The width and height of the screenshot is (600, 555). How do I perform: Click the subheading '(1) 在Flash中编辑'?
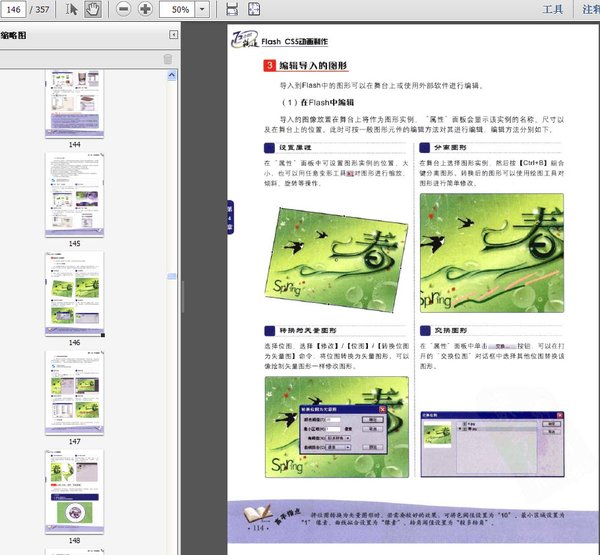318,102
